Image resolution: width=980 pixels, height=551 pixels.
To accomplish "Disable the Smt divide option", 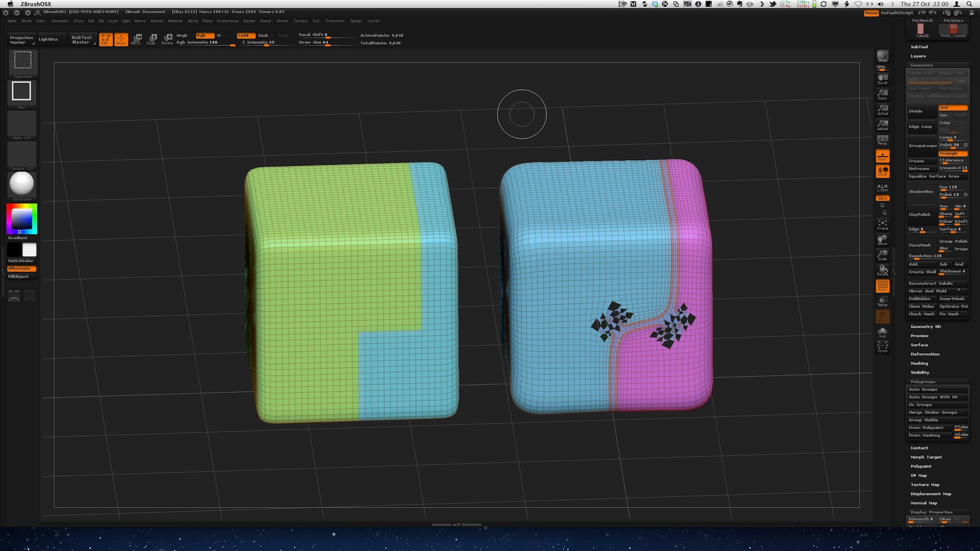I will pos(952,108).
